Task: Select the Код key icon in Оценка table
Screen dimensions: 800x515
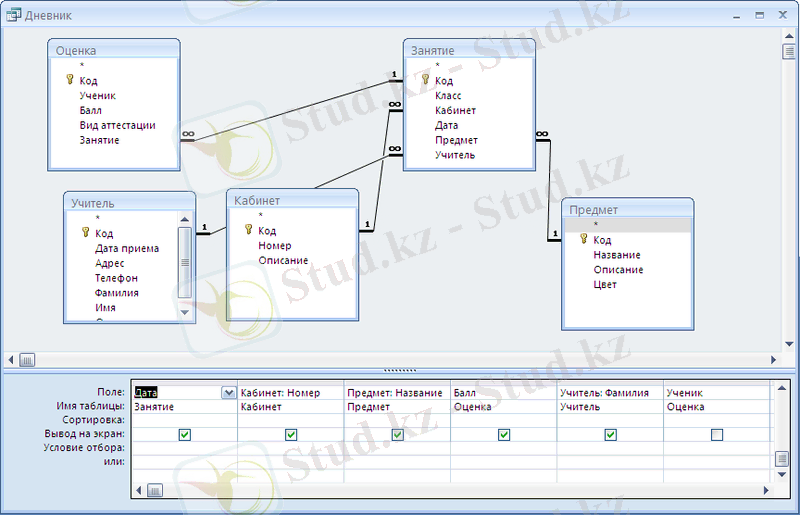Action: pos(70,80)
